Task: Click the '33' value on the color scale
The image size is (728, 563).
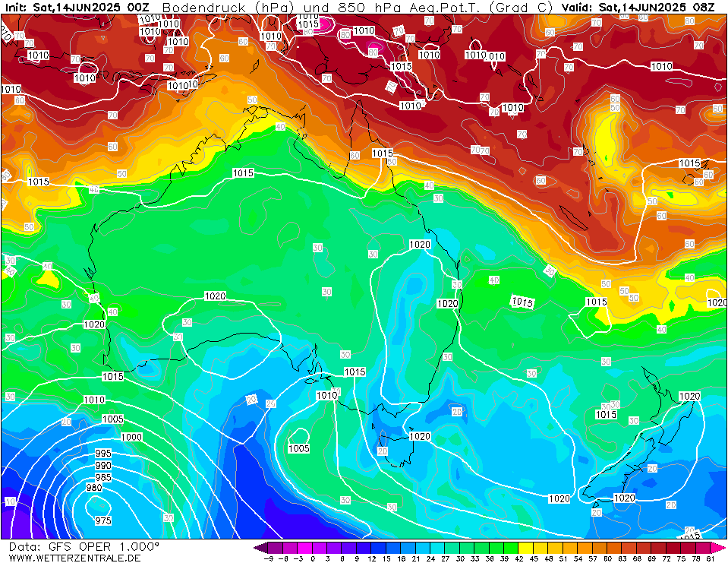Action: (x=474, y=558)
